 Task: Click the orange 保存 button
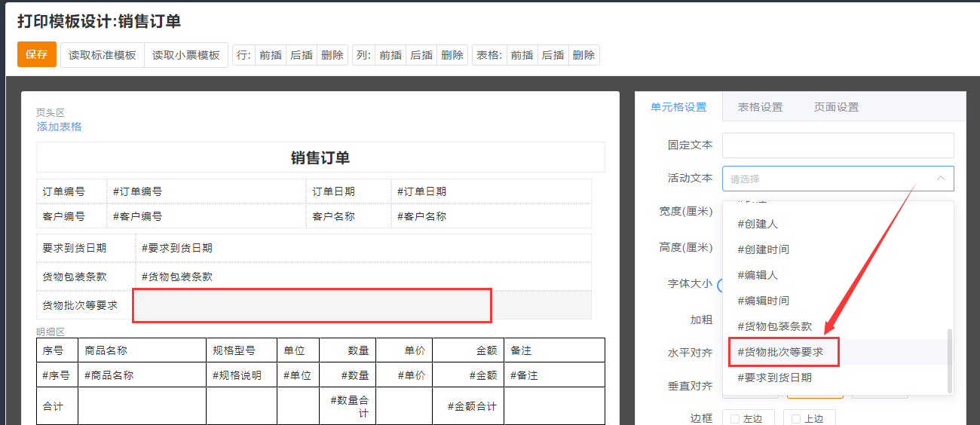coord(36,54)
